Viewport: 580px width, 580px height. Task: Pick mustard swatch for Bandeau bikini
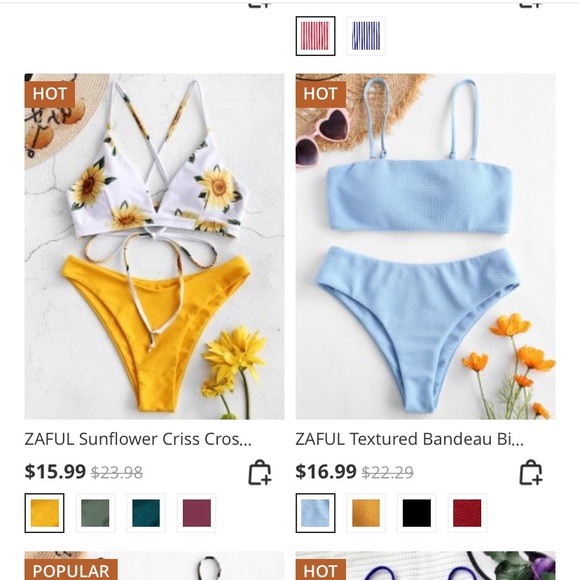(x=366, y=513)
